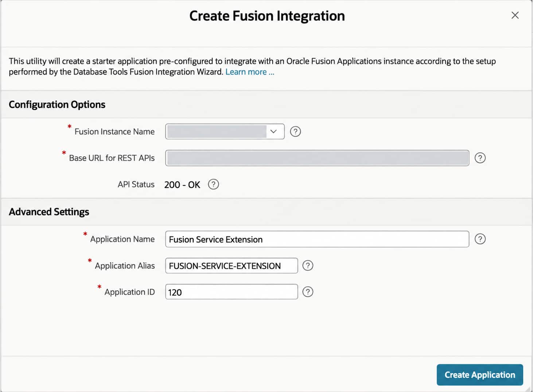Open help for Application Name field

click(480, 239)
